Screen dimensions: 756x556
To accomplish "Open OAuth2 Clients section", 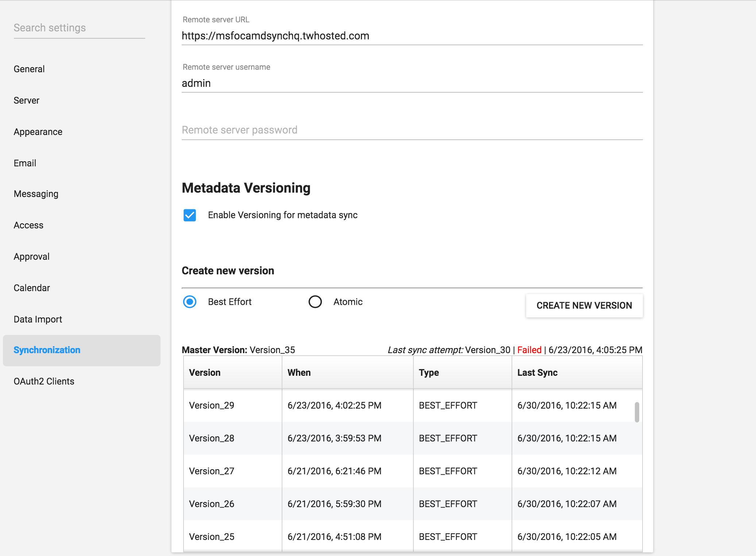I will (x=44, y=381).
